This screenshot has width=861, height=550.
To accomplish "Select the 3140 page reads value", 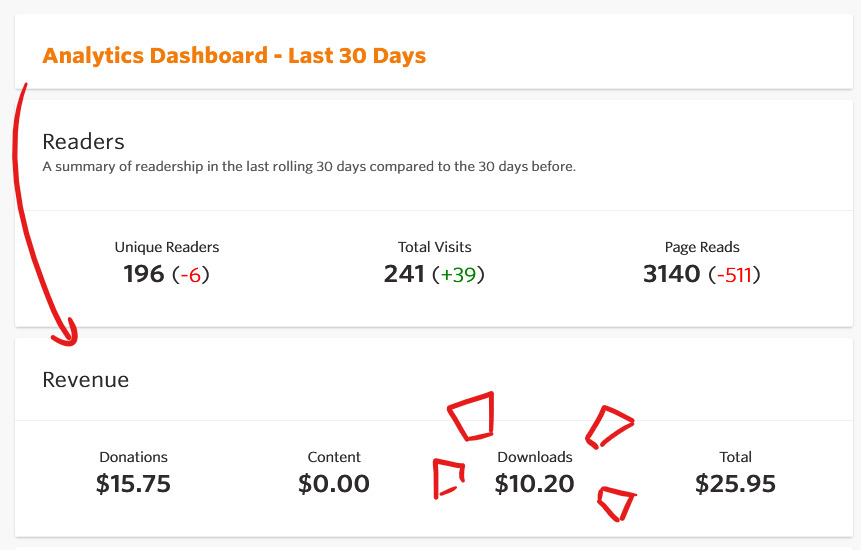I will pyautogui.click(x=672, y=274).
